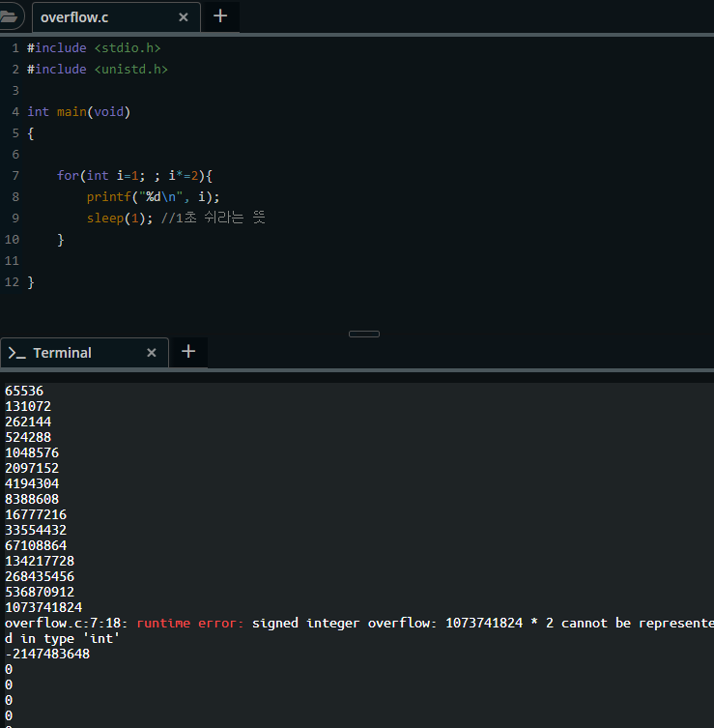Click the terminal prompt icon
The image size is (714, 728).
point(16,353)
